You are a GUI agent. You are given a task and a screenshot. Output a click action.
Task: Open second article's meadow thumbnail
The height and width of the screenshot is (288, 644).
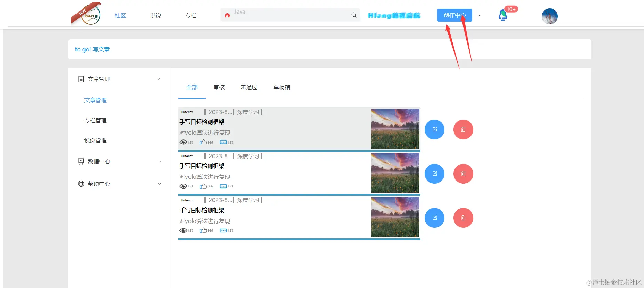tap(395, 173)
